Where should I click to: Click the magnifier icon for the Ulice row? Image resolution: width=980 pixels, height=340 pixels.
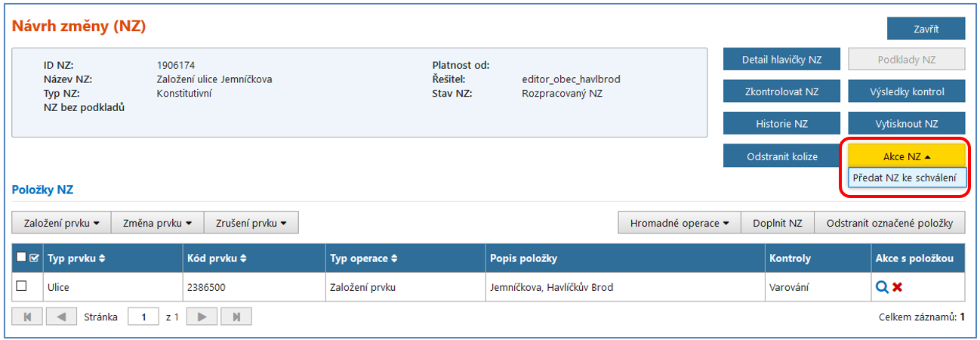pyautogui.click(x=881, y=287)
